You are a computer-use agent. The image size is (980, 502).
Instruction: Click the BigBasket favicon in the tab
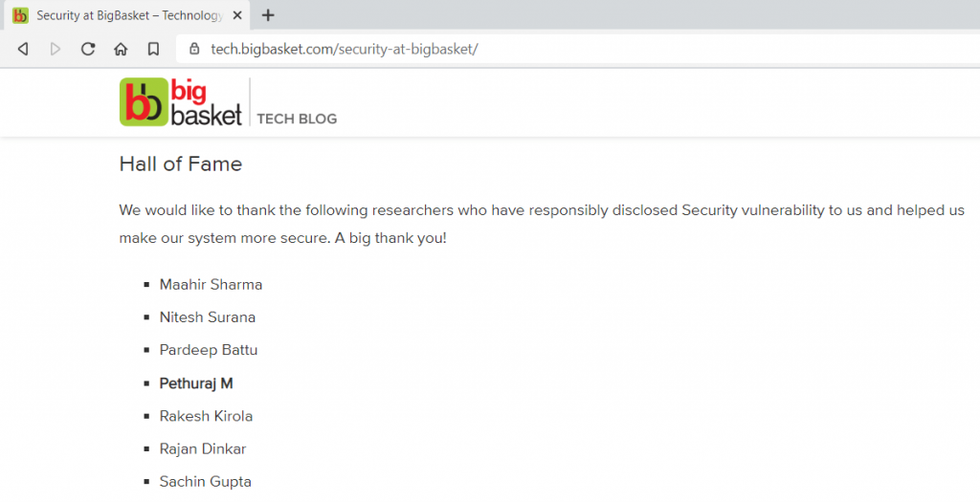click(20, 15)
